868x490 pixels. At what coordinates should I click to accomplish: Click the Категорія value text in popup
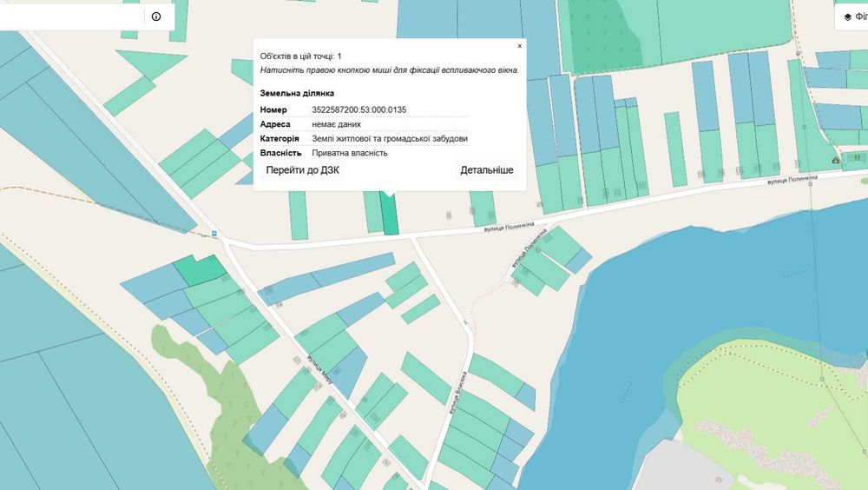pos(390,139)
